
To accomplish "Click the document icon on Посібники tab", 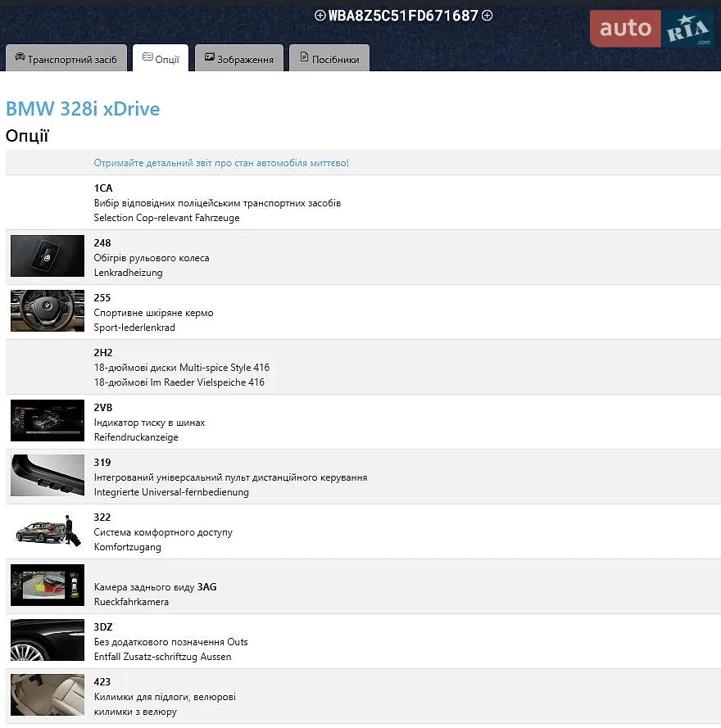I will coord(304,57).
